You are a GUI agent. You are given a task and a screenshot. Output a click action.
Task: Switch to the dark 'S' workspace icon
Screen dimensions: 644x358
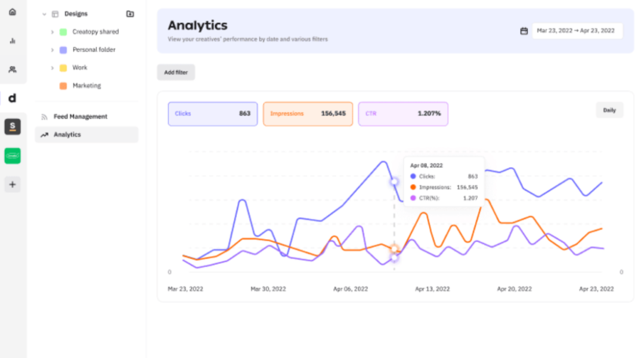13,126
